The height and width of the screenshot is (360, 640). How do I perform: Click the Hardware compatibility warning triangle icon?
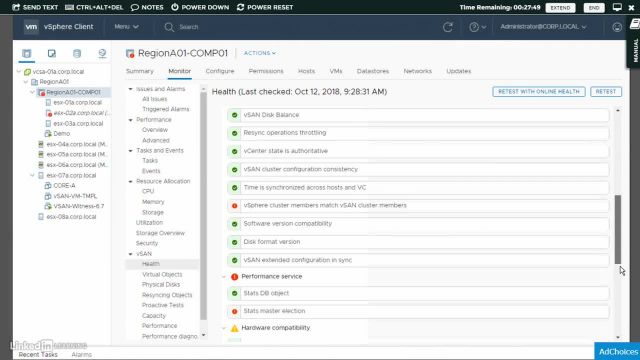234,328
